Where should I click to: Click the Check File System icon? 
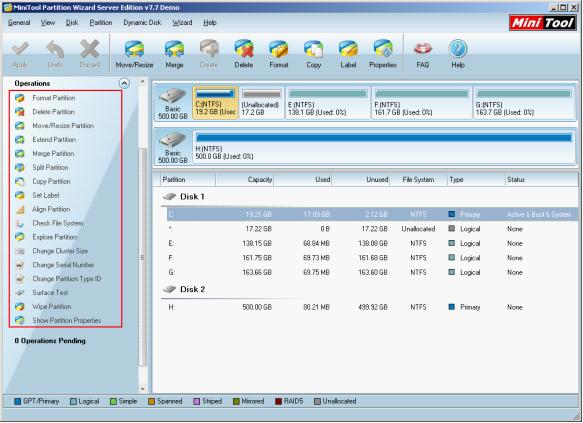pyautogui.click(x=20, y=223)
